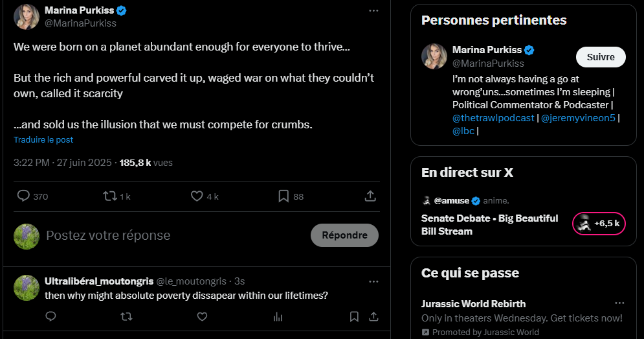The height and width of the screenshot is (339, 644).
Task: Bookmark the main post with 88 saves
Action: pyautogui.click(x=283, y=196)
